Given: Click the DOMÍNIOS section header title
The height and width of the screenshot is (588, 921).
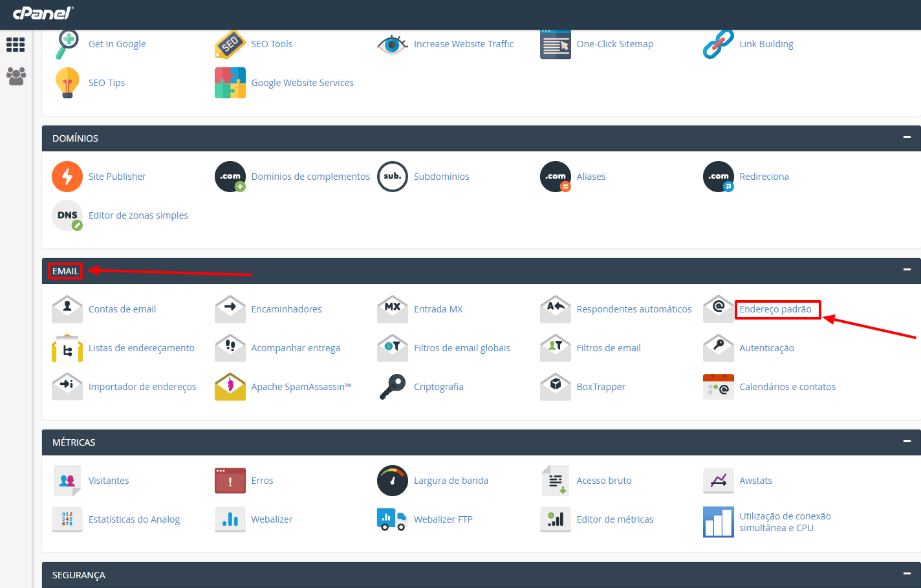Looking at the screenshot, I should (x=75, y=138).
